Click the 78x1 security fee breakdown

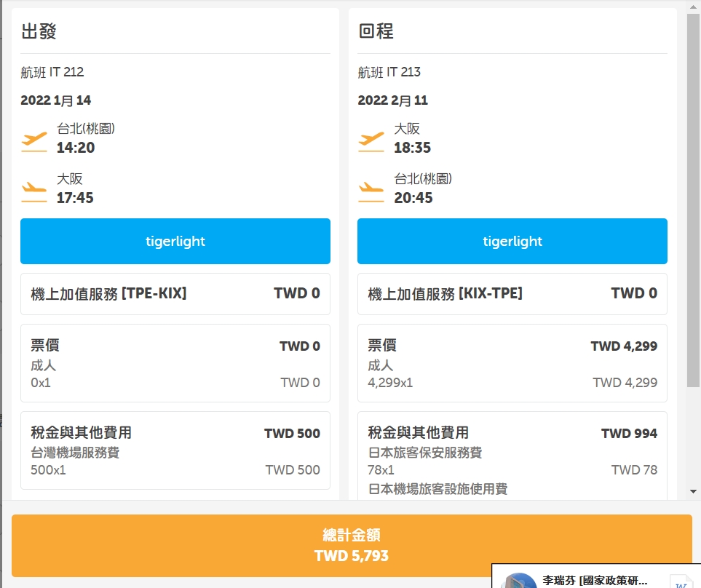tap(381, 469)
